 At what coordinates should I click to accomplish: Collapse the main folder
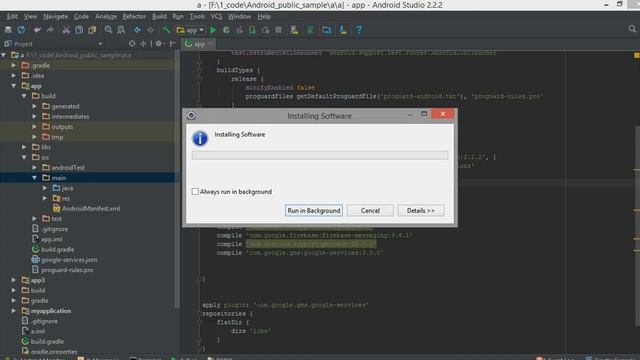pyautogui.click(x=34, y=178)
